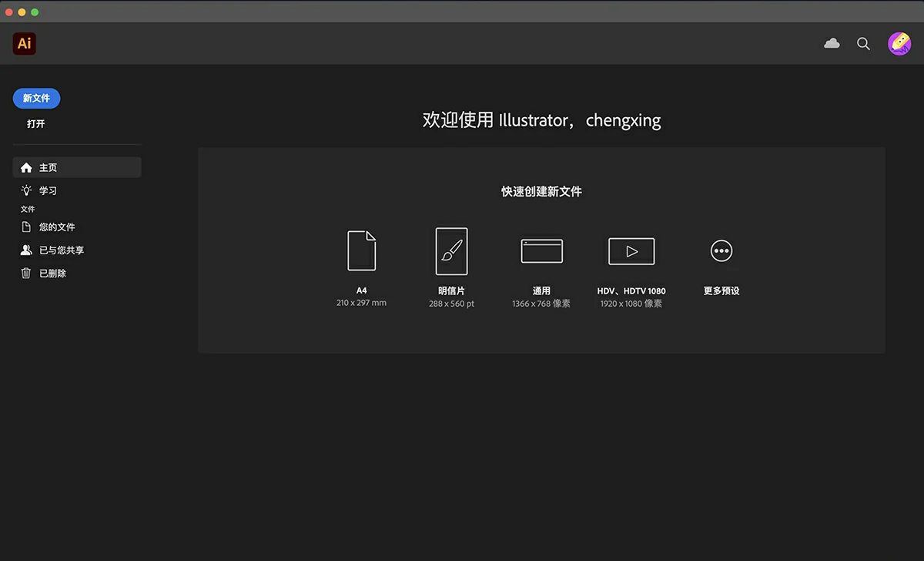Close the window with the red button
Viewport: 924px width, 561px height.
point(9,12)
